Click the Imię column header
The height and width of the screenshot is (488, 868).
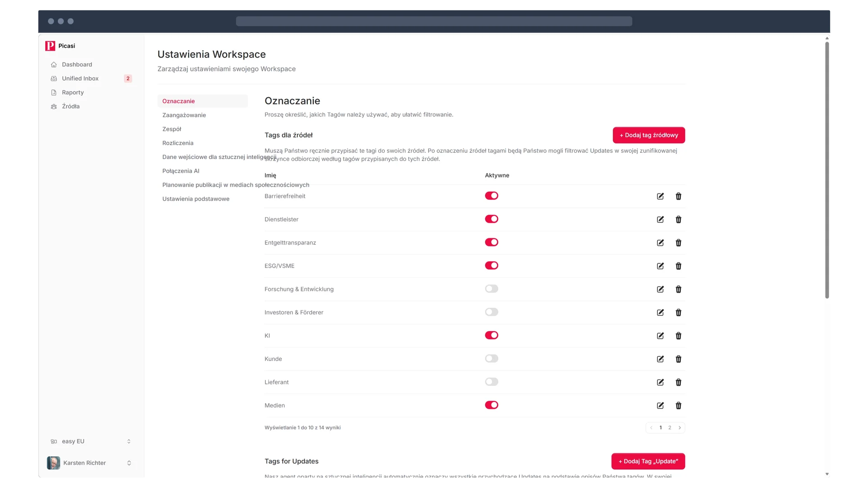pyautogui.click(x=270, y=175)
